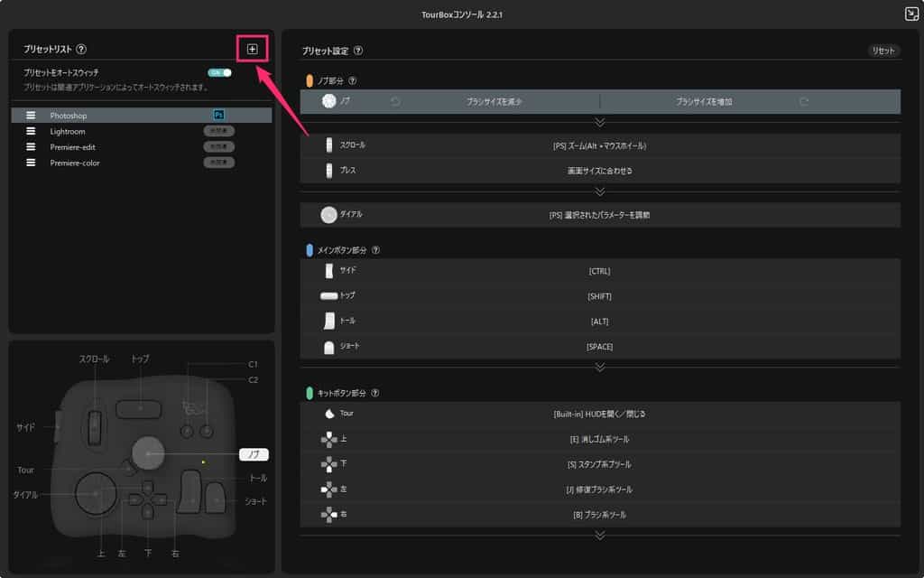This screenshot has width=924, height=578.
Task: Expand chevron below the プレス row
Action: point(599,191)
